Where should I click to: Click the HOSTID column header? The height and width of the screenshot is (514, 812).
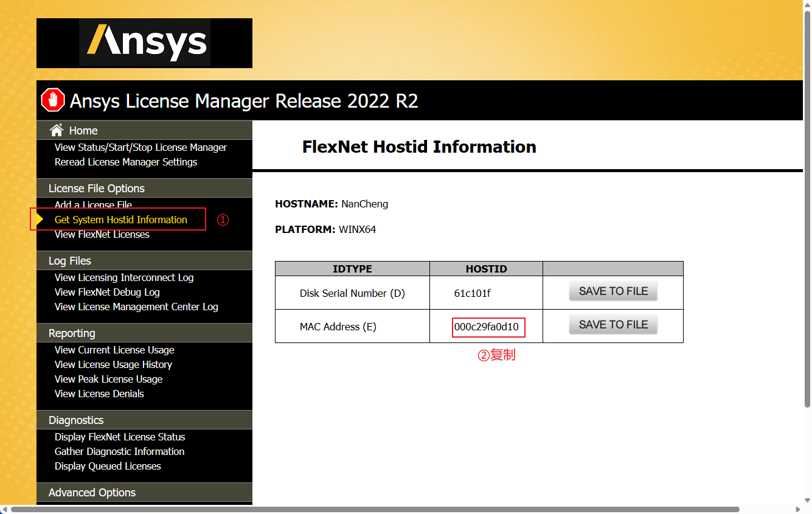coord(486,269)
